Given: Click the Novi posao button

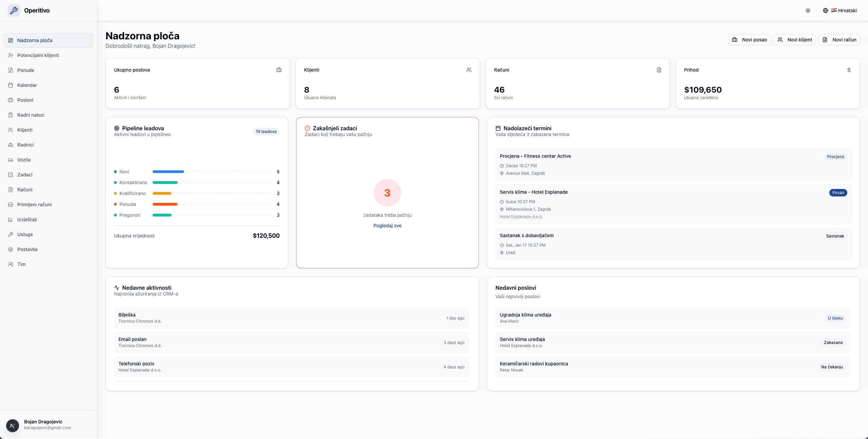Looking at the screenshot, I should tap(749, 40).
